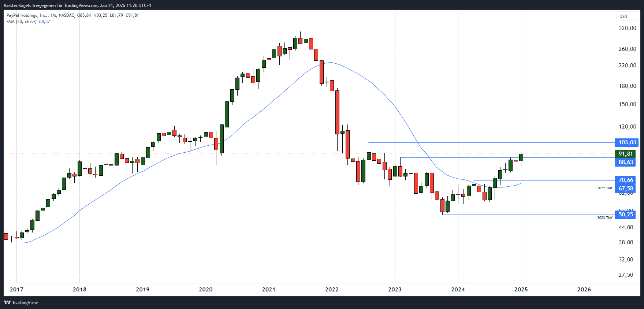The image size is (644, 309).
Task: Click the TradingView logo icon
Action: coord(7,302)
